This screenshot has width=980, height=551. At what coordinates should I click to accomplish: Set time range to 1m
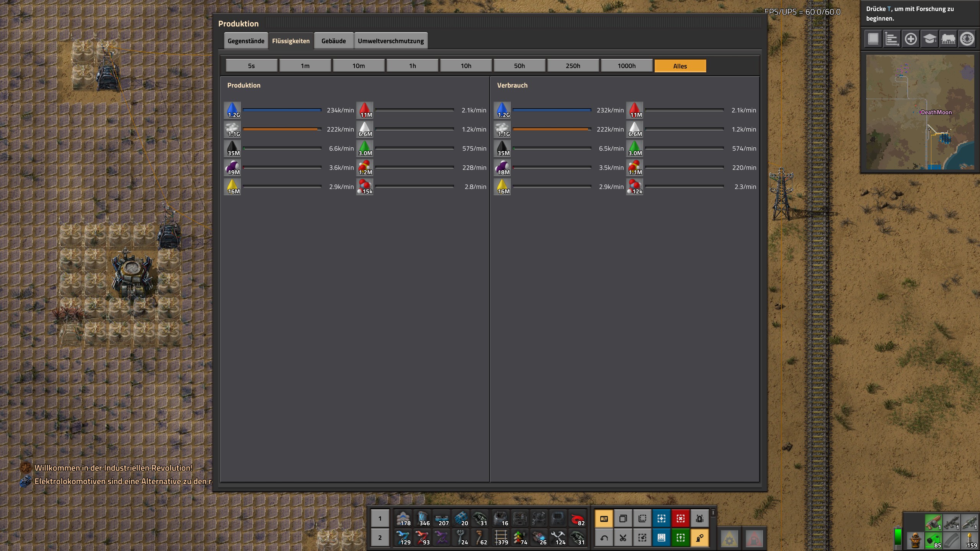point(305,66)
